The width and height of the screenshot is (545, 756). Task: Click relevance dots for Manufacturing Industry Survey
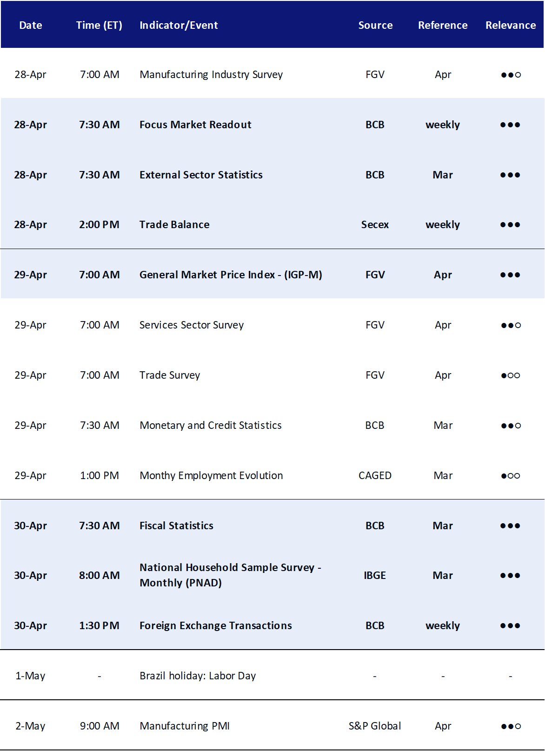point(511,75)
